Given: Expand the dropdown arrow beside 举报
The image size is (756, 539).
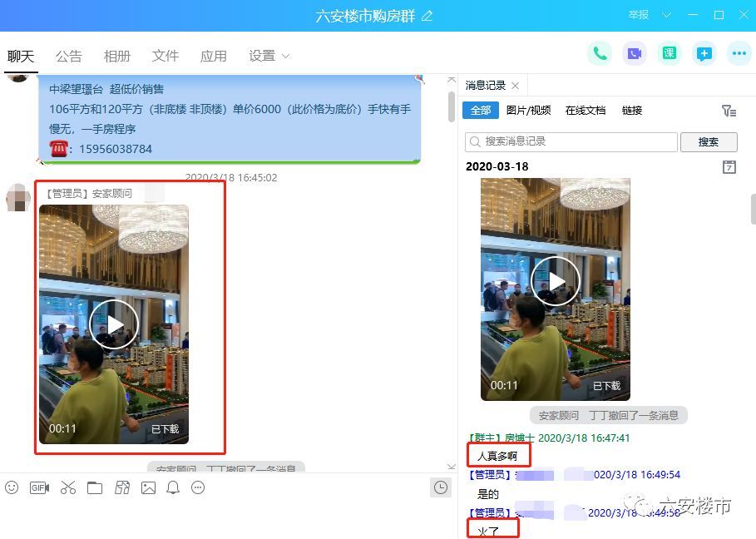Looking at the screenshot, I should pos(666,15).
